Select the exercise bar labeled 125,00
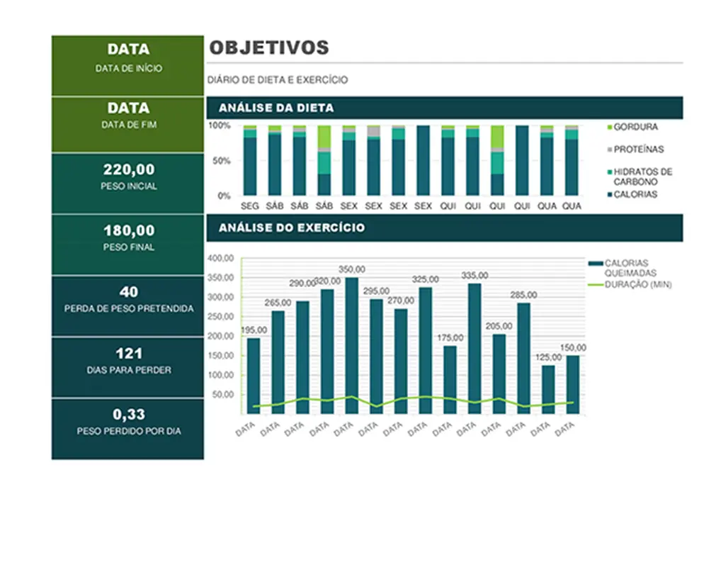728x567 pixels. tap(548, 388)
